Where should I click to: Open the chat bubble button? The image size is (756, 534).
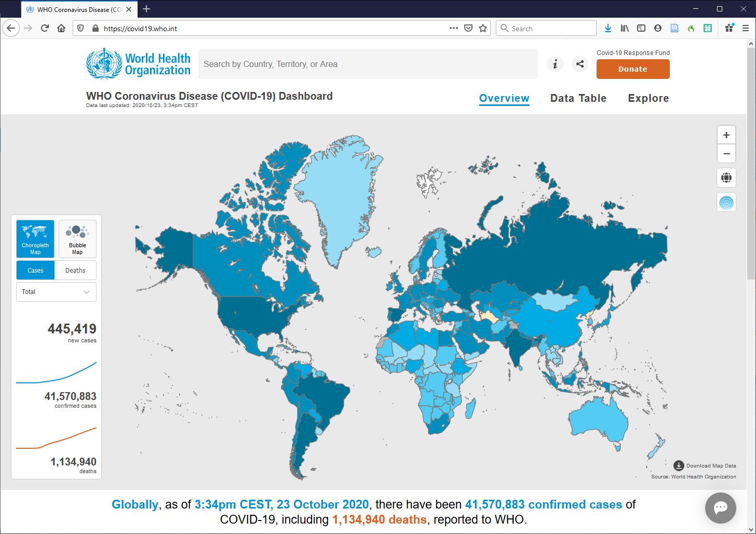(x=720, y=508)
